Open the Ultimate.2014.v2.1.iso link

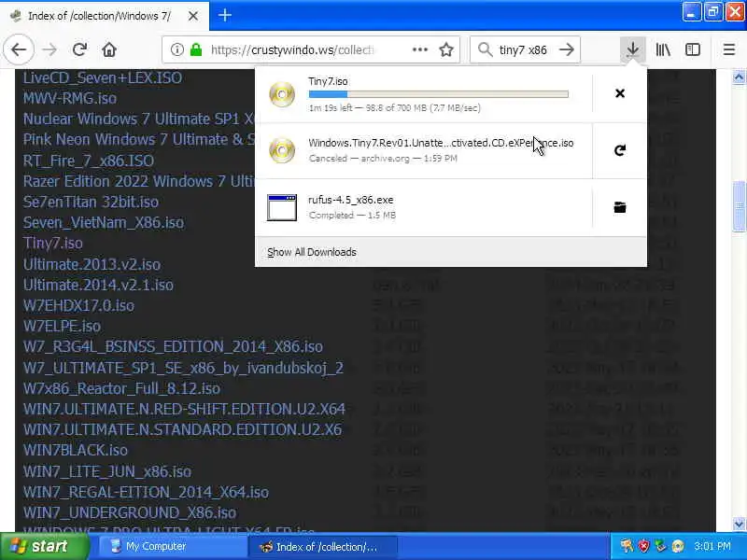point(98,285)
